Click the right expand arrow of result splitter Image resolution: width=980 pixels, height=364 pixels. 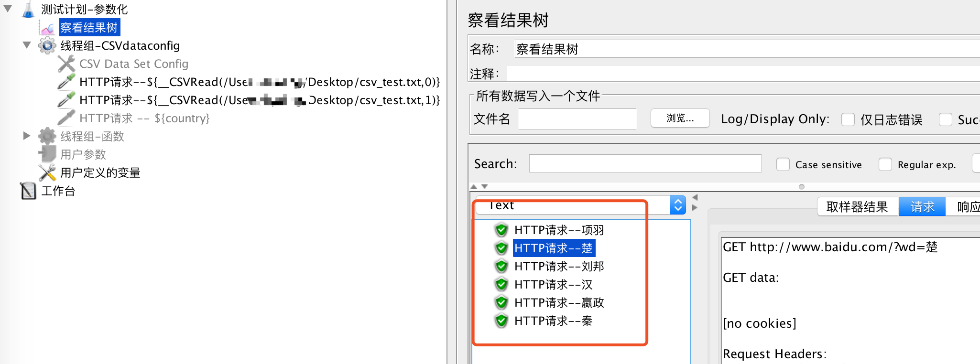[695, 208]
